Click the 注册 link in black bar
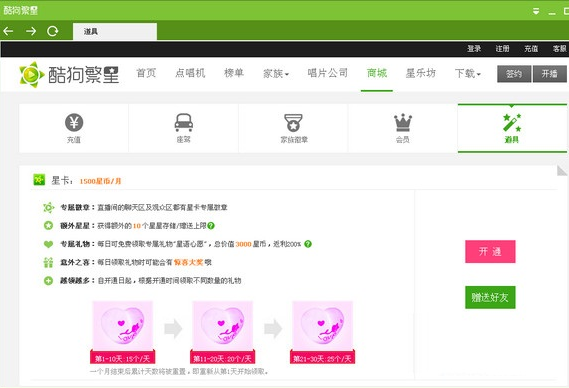The height and width of the screenshot is (388, 569). click(503, 49)
